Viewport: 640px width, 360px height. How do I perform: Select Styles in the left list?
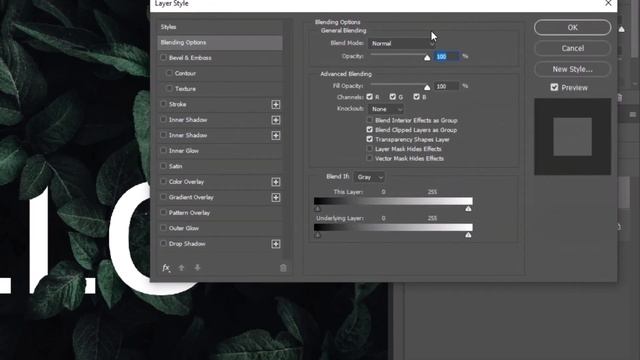tap(220, 27)
